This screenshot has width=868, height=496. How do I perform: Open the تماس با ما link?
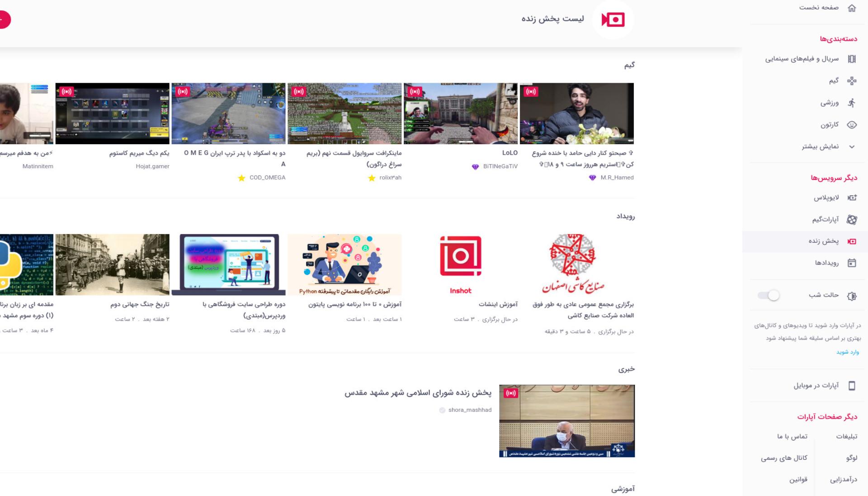(792, 436)
